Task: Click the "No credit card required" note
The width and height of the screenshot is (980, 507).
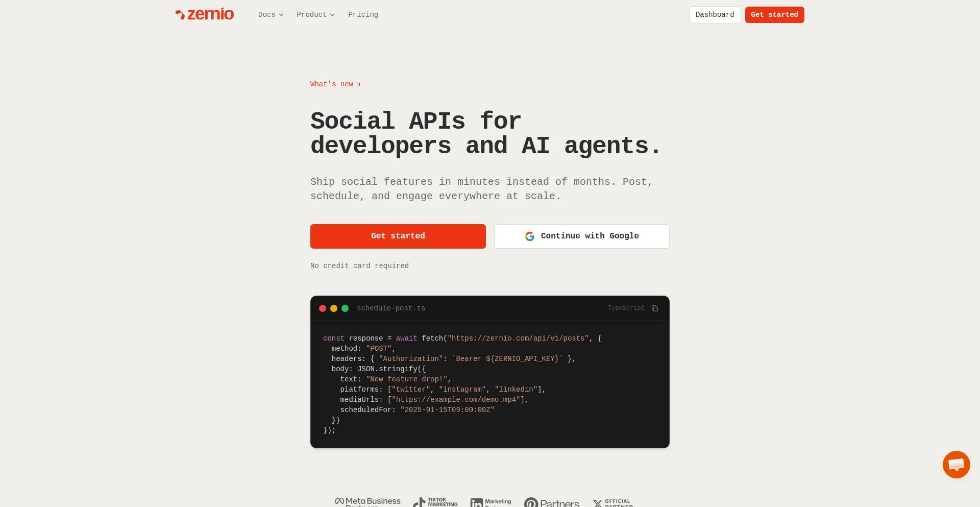Action: [x=359, y=266]
